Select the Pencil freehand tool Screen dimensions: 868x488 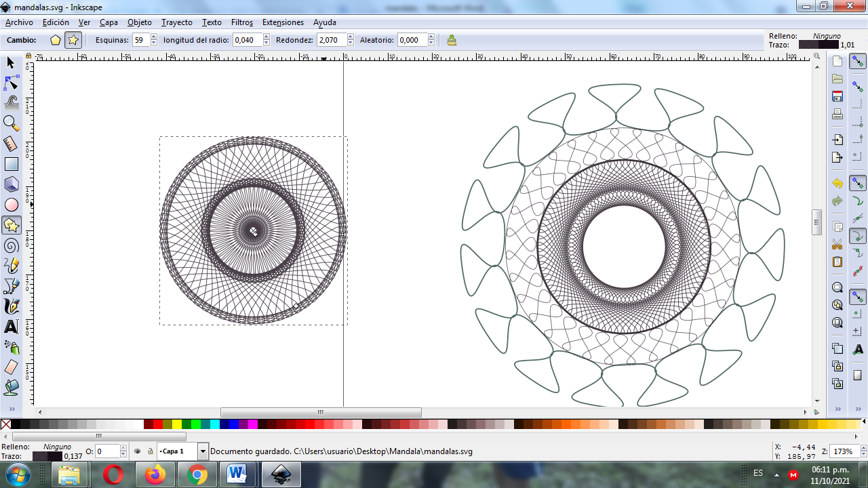click(11, 265)
